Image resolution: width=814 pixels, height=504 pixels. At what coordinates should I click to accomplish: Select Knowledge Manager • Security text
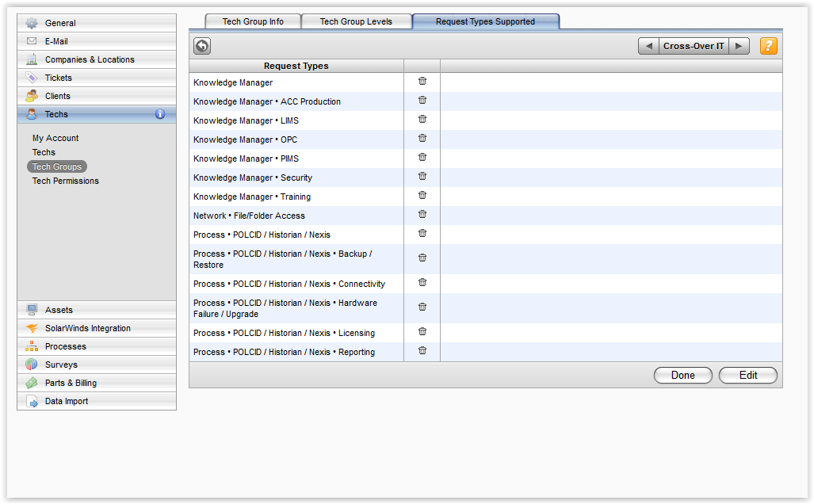(x=253, y=178)
